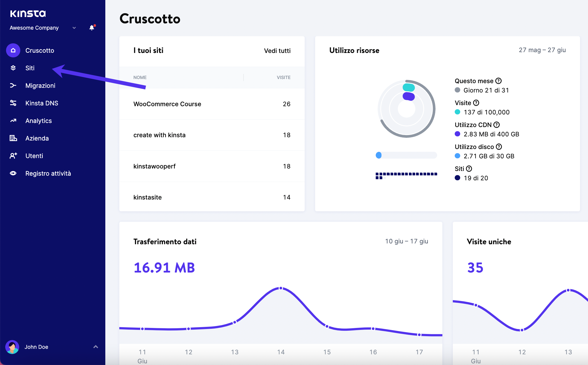The image size is (588, 365).
Task: Open Analytics from the sidebar icon
Action: [13, 120]
